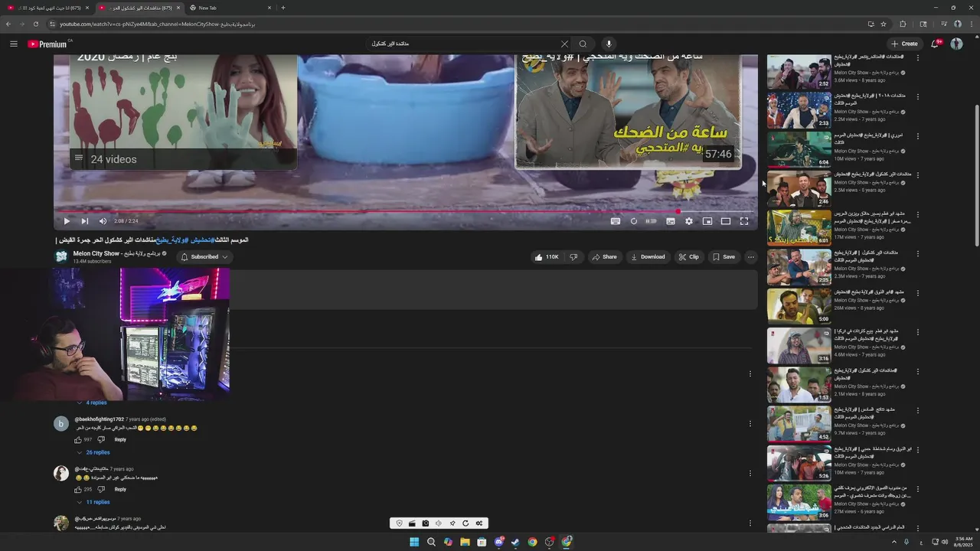This screenshot has height=551, width=980.
Task: Switch to the first browser tab
Action: [47, 8]
